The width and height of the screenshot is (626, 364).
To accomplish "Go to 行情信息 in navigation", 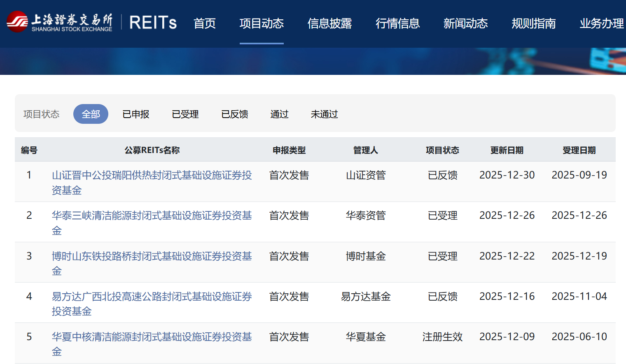I will [x=397, y=23].
